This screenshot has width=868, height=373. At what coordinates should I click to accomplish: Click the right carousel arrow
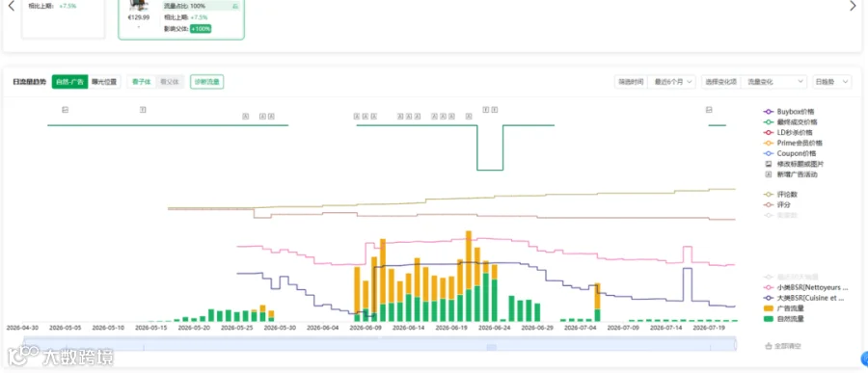coord(854,6)
